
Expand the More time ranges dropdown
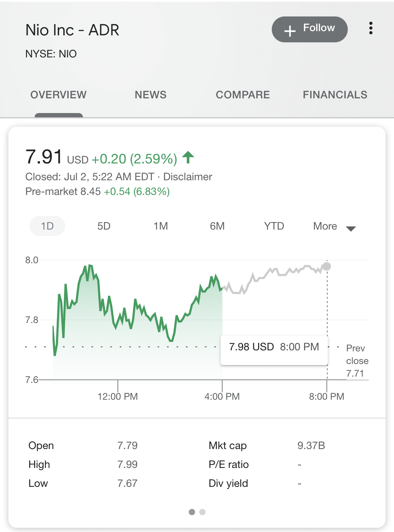[x=325, y=226]
